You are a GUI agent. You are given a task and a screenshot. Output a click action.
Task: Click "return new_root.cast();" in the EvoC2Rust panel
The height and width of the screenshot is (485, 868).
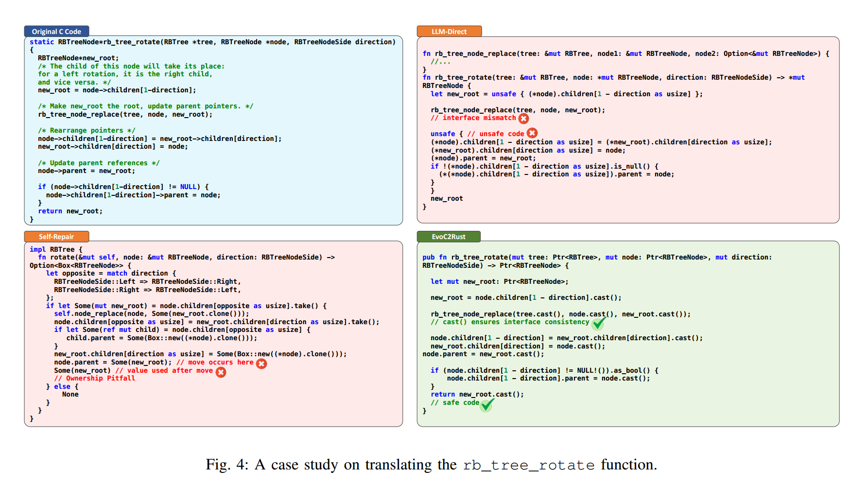pyautogui.click(x=477, y=394)
